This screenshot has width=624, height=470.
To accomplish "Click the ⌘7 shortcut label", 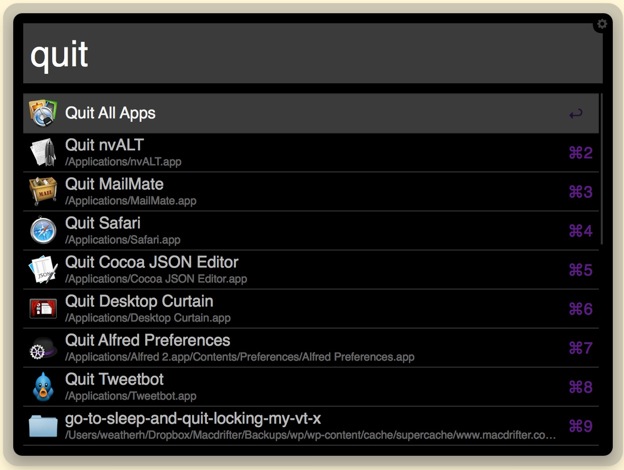I will coord(581,348).
